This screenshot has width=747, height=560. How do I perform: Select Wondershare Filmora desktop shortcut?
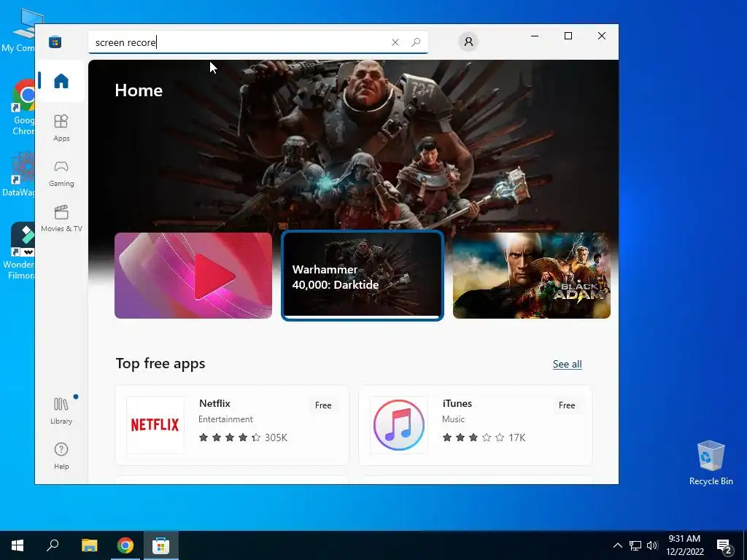click(20, 251)
